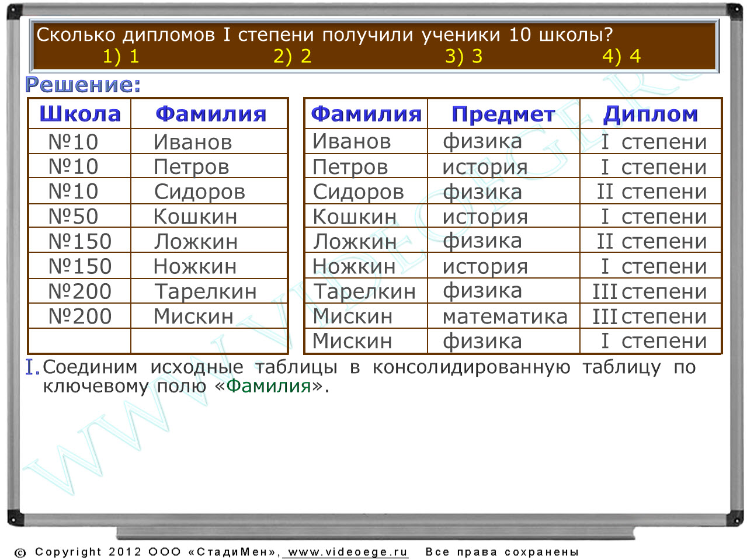Select "физика" in Иванов's diploma row
Screen dimensions: 747x560
click(482, 142)
